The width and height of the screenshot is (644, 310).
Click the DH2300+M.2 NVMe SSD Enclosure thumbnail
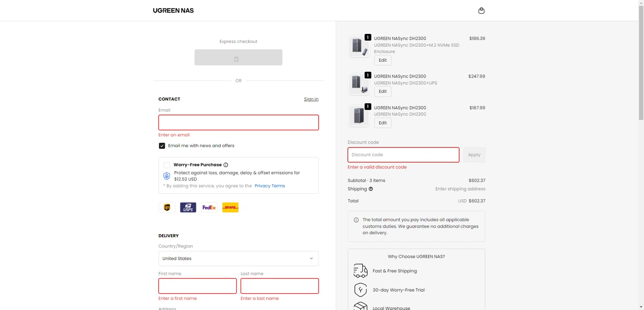[x=358, y=46]
